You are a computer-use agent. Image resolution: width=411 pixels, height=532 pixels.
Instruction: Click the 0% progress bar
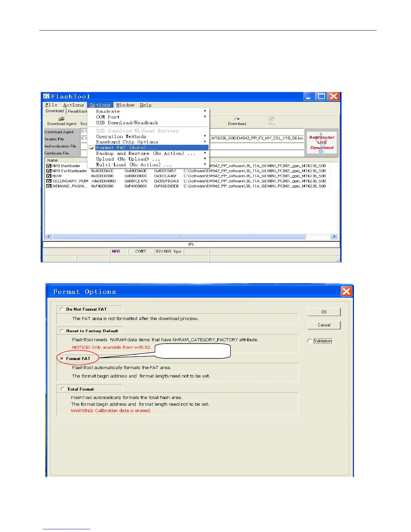click(x=191, y=244)
